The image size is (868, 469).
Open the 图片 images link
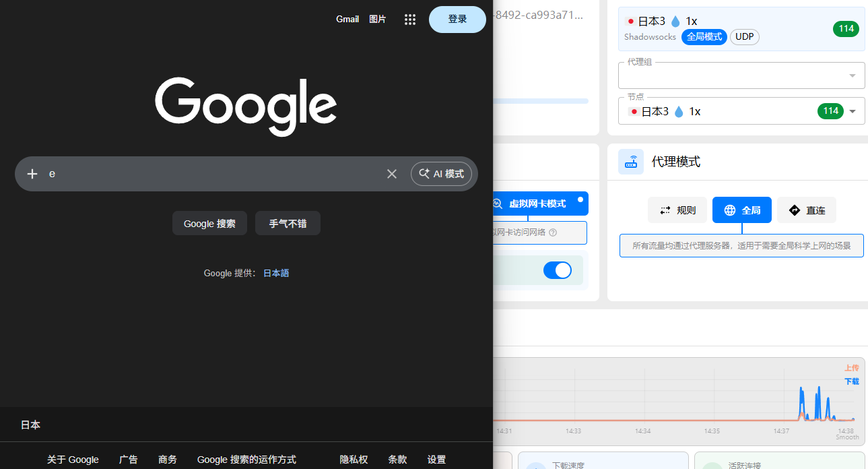(x=377, y=20)
